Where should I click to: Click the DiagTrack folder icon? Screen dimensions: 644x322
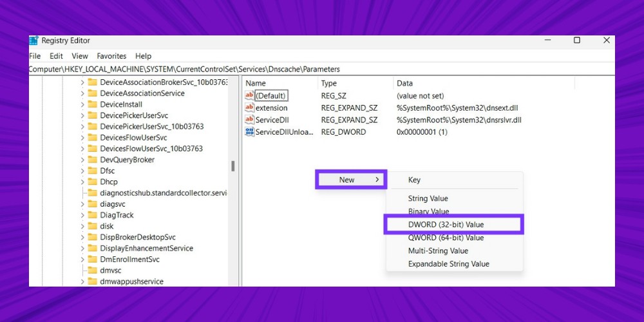pyautogui.click(x=92, y=215)
